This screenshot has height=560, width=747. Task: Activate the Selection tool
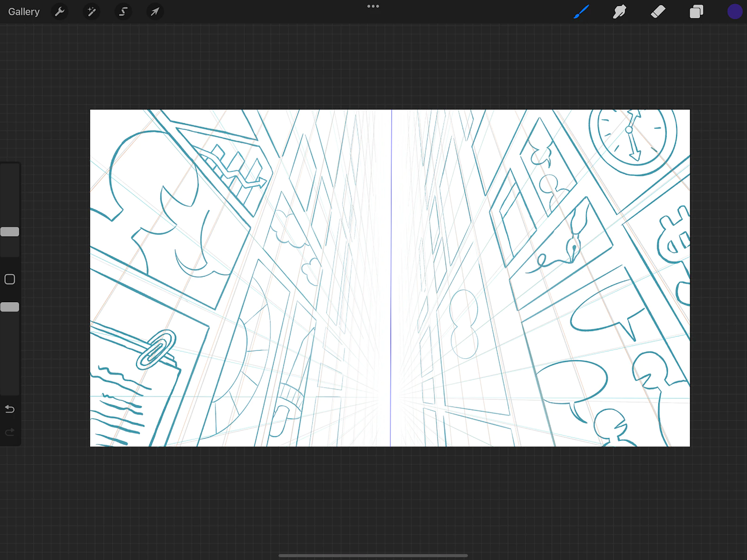click(123, 12)
